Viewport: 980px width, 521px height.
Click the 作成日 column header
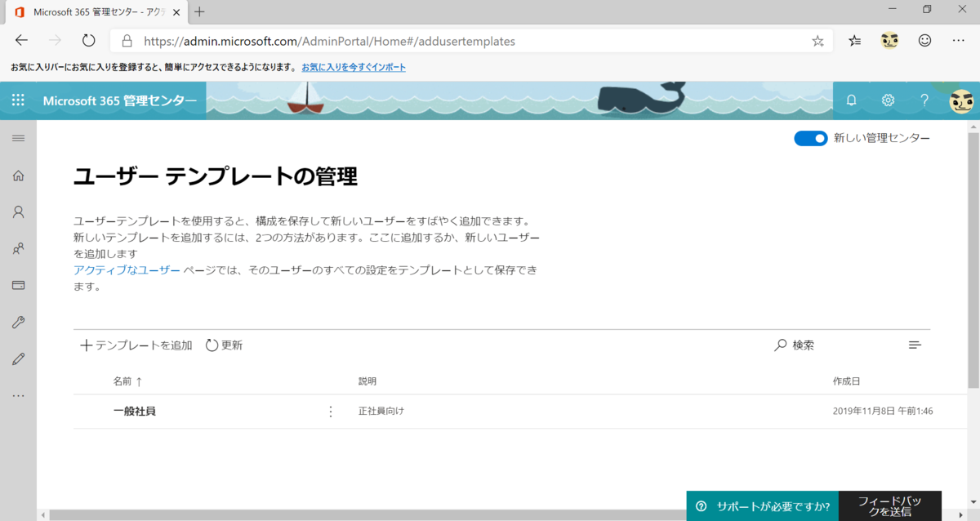pos(846,381)
